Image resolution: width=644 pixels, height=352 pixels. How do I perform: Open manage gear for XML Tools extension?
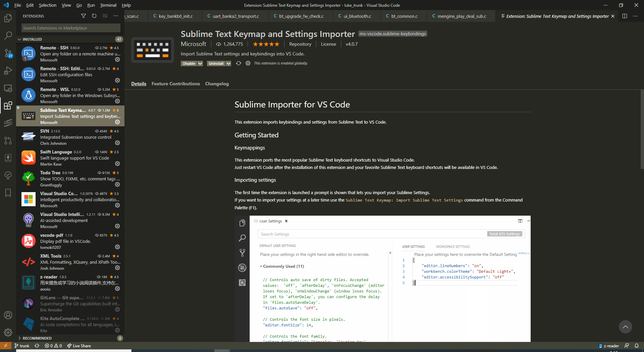coord(117,268)
